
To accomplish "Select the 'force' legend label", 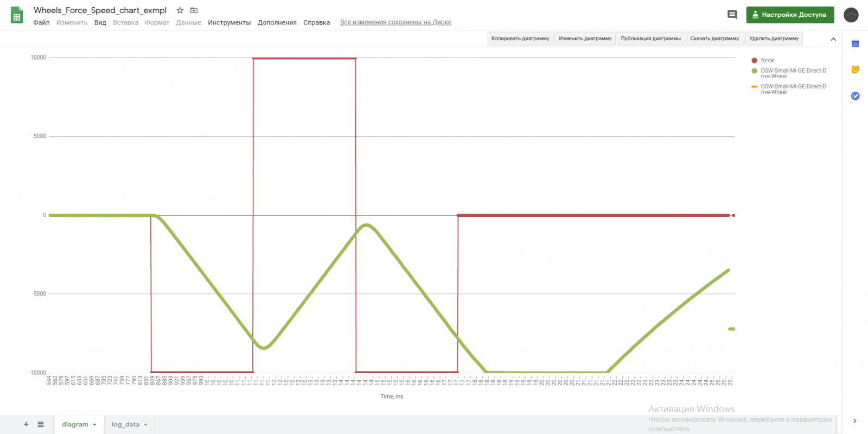I will pyautogui.click(x=767, y=60).
